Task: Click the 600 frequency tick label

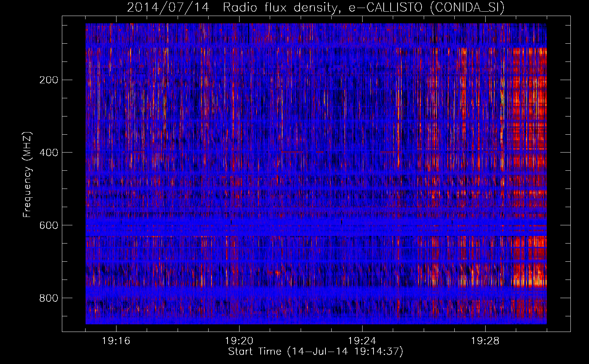Action: coord(49,225)
